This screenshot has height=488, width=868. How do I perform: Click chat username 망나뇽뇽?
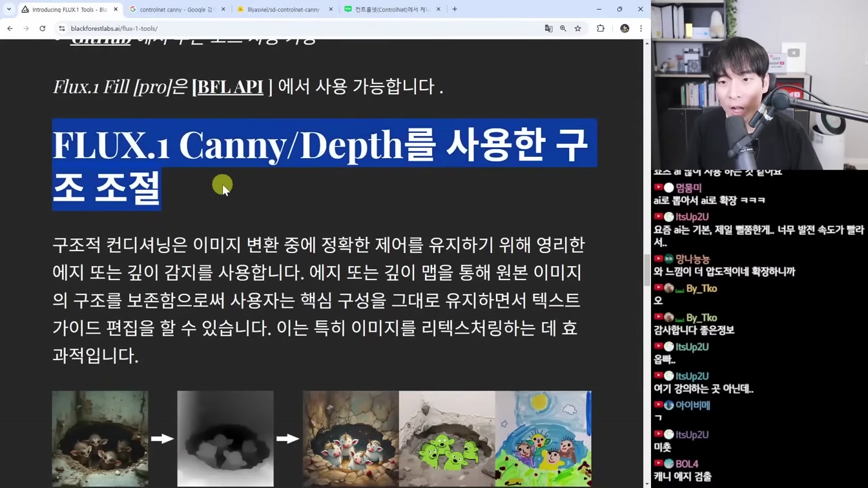[692, 259]
